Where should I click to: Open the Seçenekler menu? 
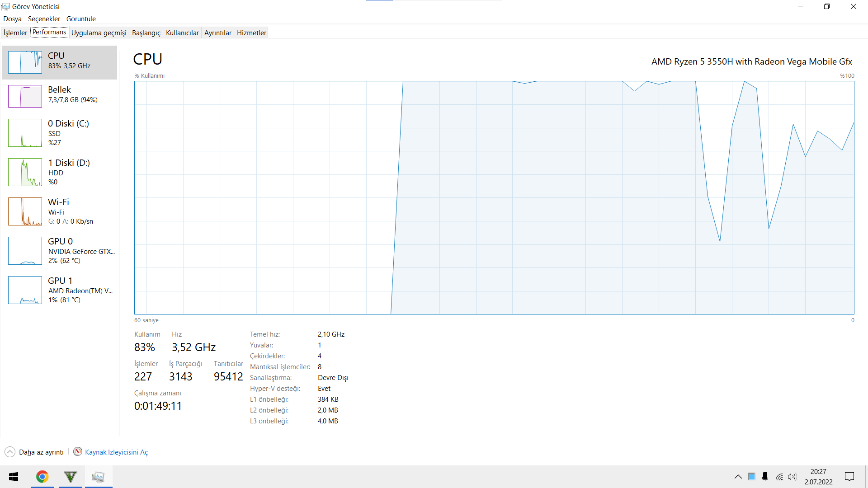tap(44, 19)
